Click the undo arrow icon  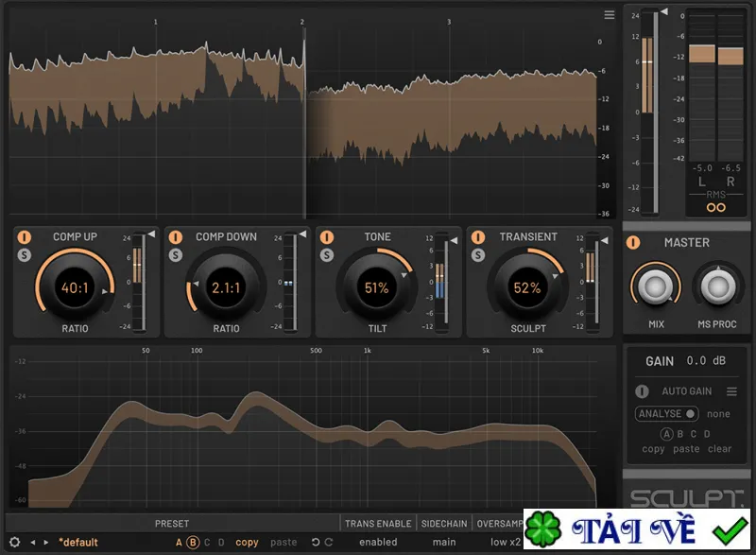click(316, 542)
